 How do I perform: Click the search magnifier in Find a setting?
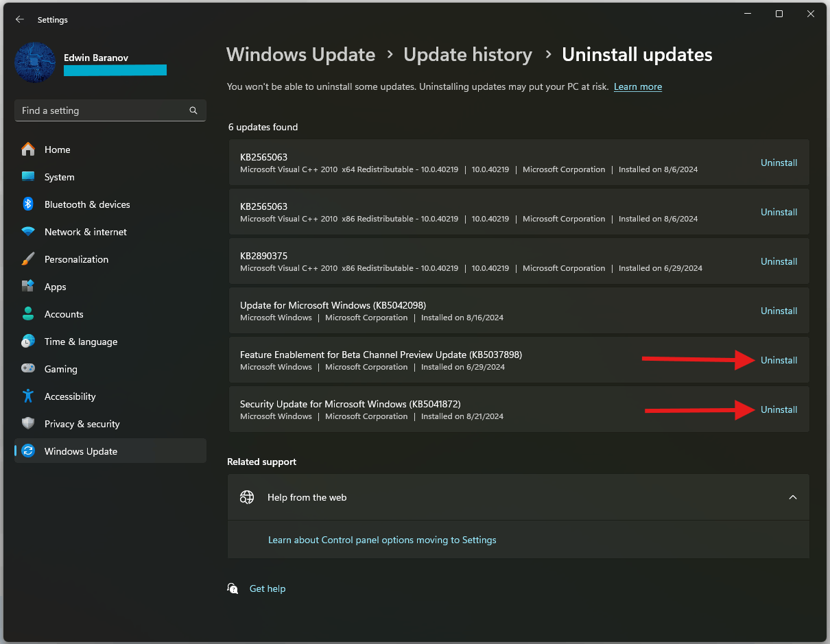[x=193, y=110]
